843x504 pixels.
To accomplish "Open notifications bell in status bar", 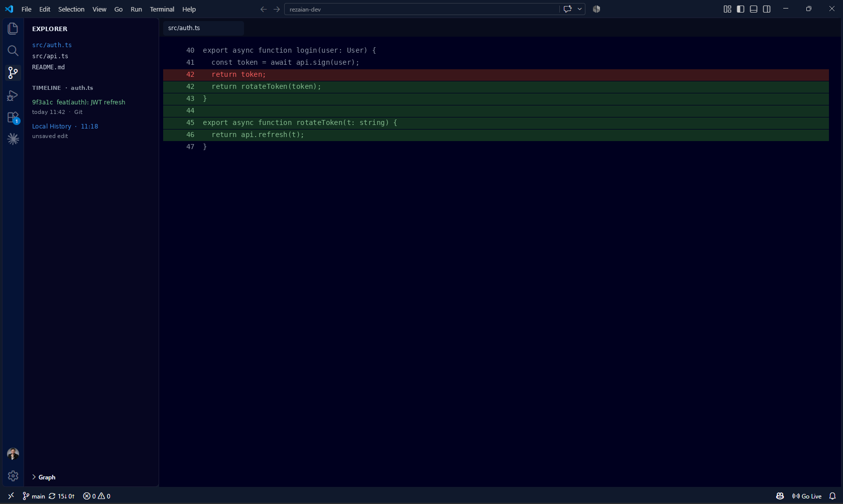I will click(x=832, y=496).
